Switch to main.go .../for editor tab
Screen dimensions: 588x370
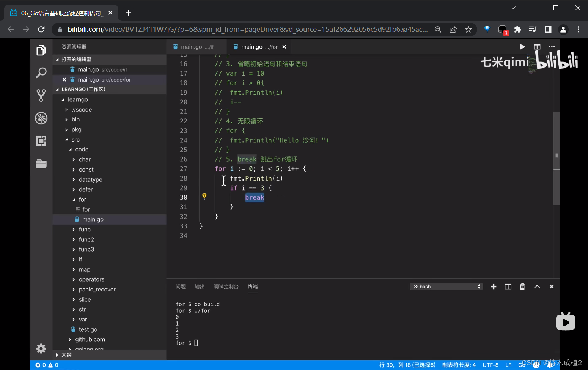click(259, 47)
